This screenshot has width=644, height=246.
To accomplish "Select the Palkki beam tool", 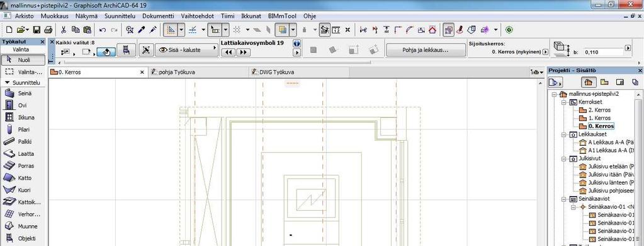I will click(22, 141).
